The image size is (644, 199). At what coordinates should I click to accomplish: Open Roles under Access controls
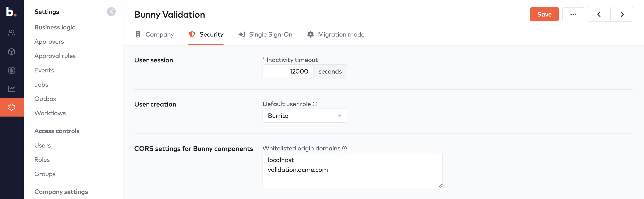click(x=42, y=160)
